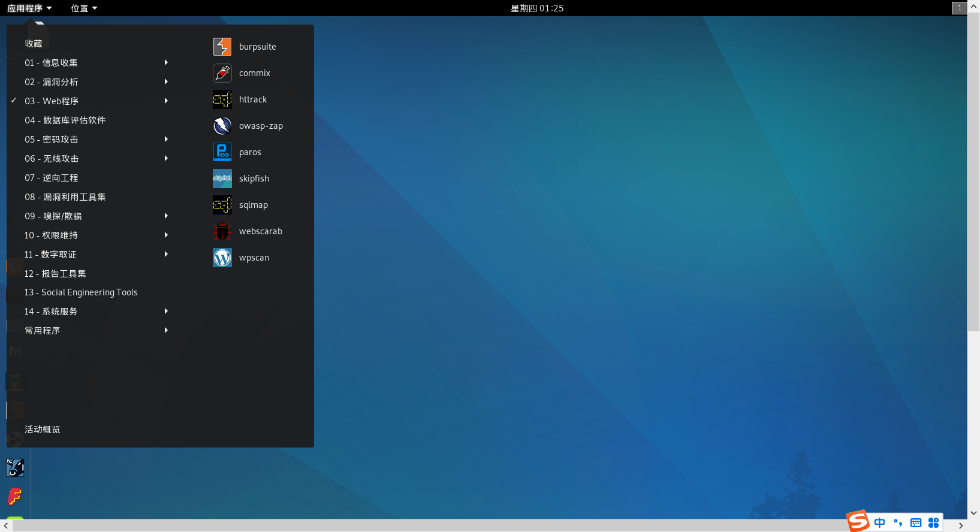The image size is (980, 532).
Task: Click the burpsuite text label
Action: [x=258, y=47]
